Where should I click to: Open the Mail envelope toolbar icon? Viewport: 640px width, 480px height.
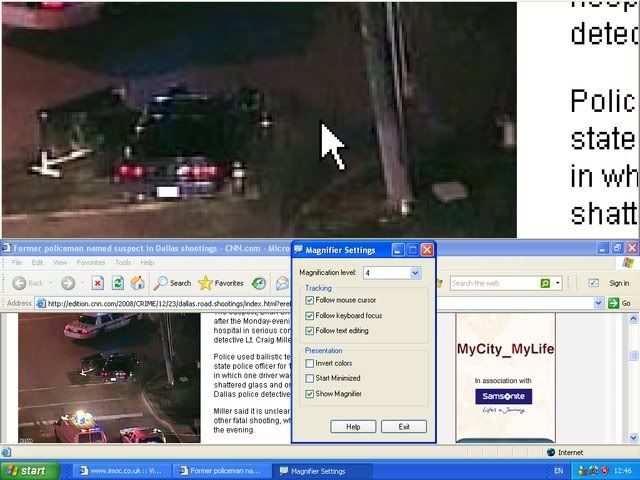[x=282, y=283]
